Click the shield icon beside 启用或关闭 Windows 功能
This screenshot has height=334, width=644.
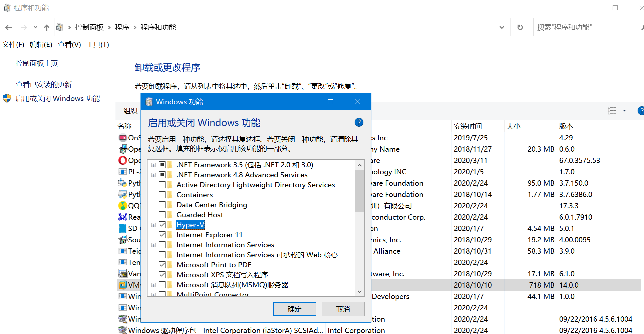tap(7, 98)
